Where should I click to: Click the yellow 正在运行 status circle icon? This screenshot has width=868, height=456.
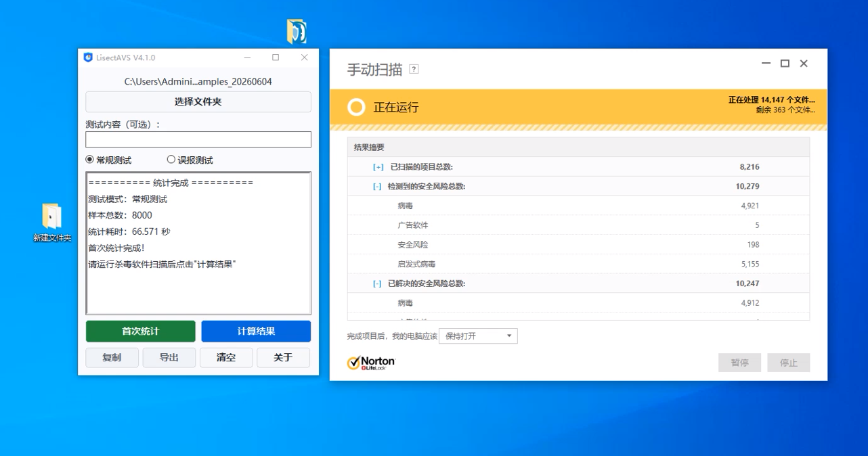click(x=356, y=107)
